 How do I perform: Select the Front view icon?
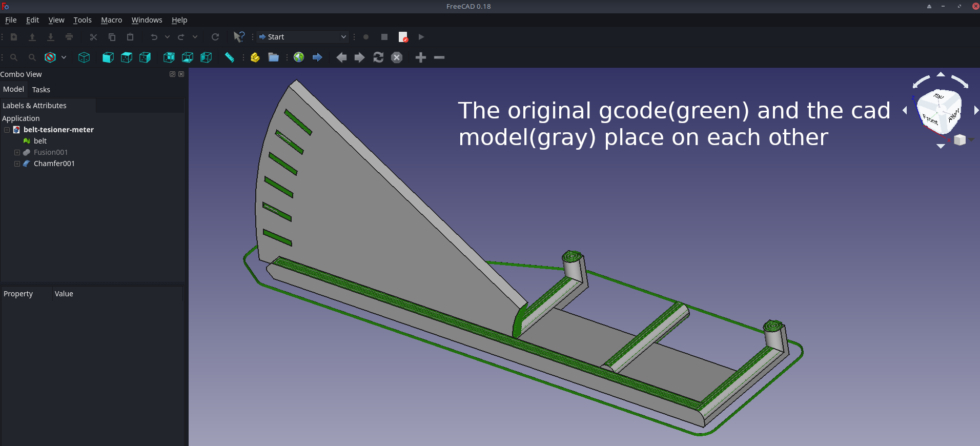click(x=108, y=57)
